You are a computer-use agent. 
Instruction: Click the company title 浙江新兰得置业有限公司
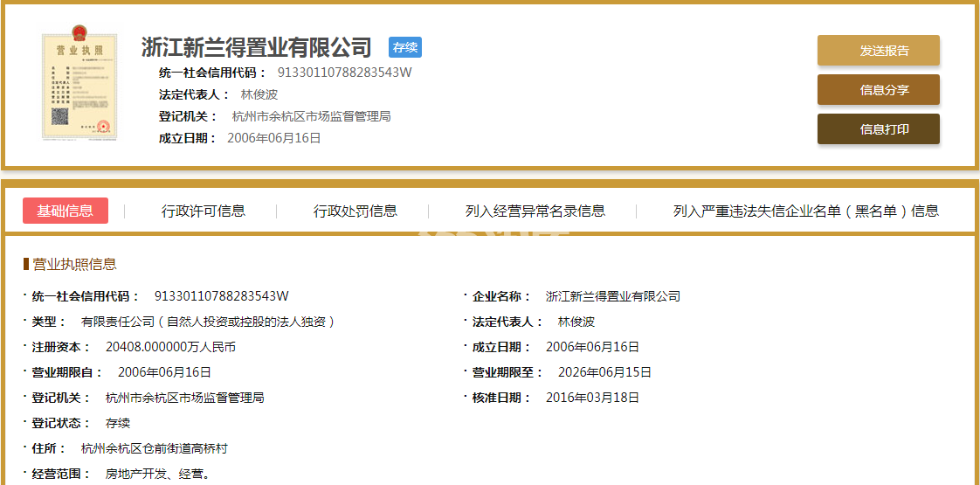point(256,47)
